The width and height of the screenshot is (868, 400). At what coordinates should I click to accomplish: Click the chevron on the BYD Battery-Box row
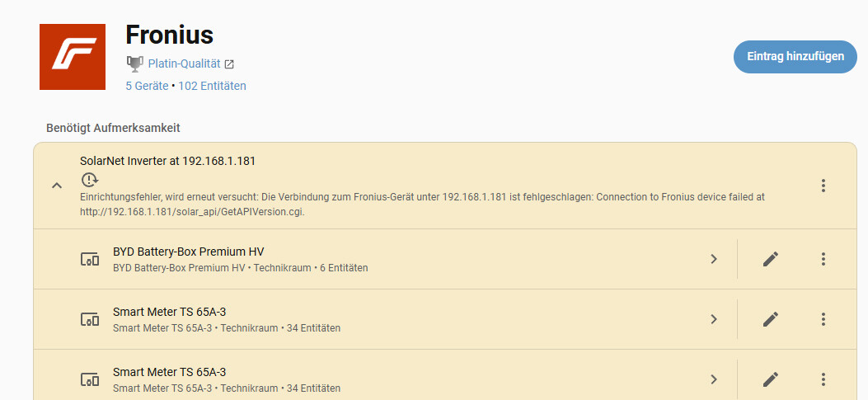pos(714,259)
